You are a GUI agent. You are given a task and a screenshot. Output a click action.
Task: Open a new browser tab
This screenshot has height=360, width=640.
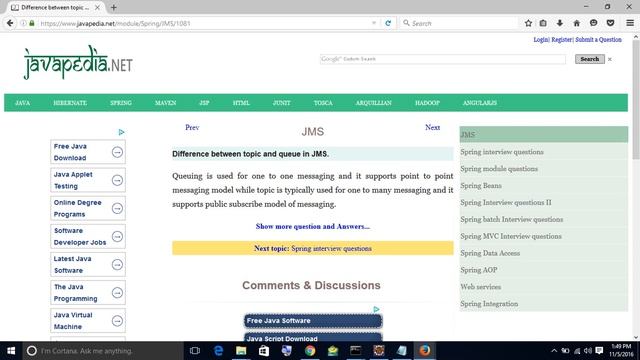113,7
